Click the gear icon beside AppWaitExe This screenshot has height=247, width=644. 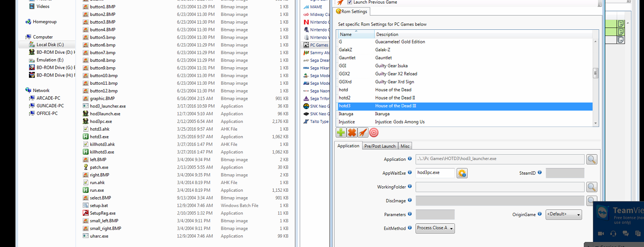(462, 173)
